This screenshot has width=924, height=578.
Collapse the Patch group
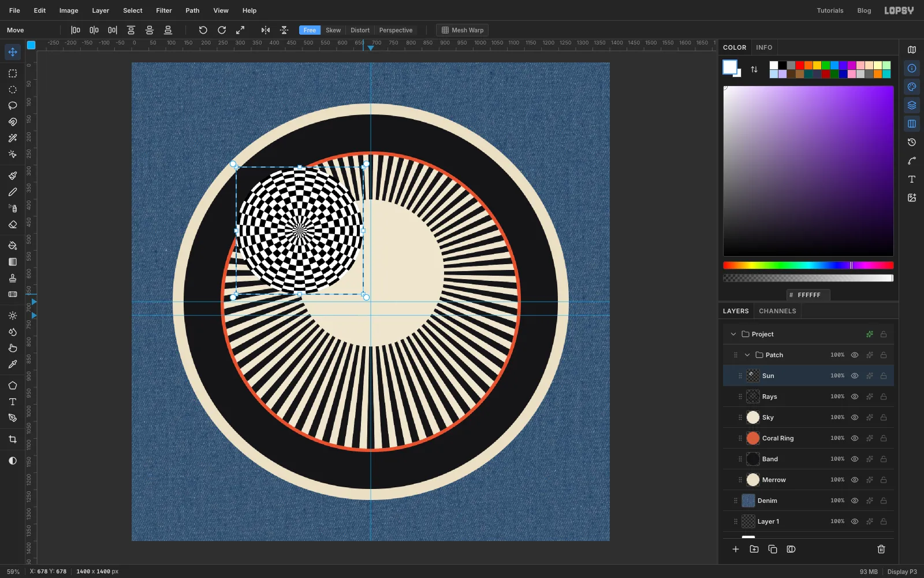pyautogui.click(x=747, y=355)
